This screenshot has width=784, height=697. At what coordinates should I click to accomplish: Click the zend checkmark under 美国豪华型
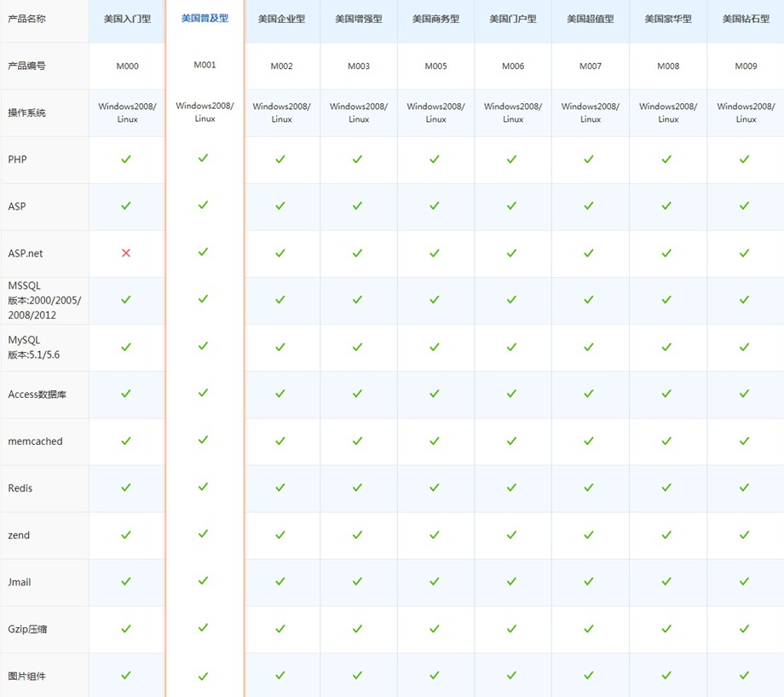(667, 535)
